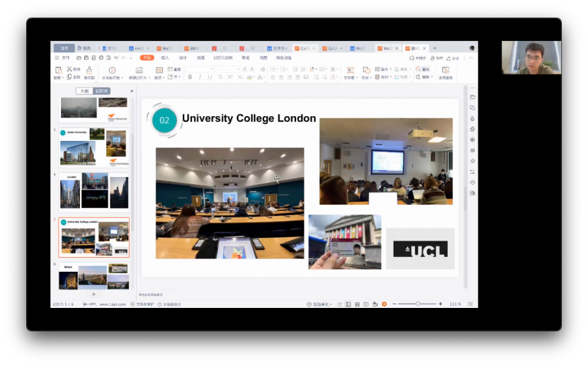This screenshot has height=366, width=588.
Task: Expand the Layout dropdown arrow
Action: tap(164, 78)
